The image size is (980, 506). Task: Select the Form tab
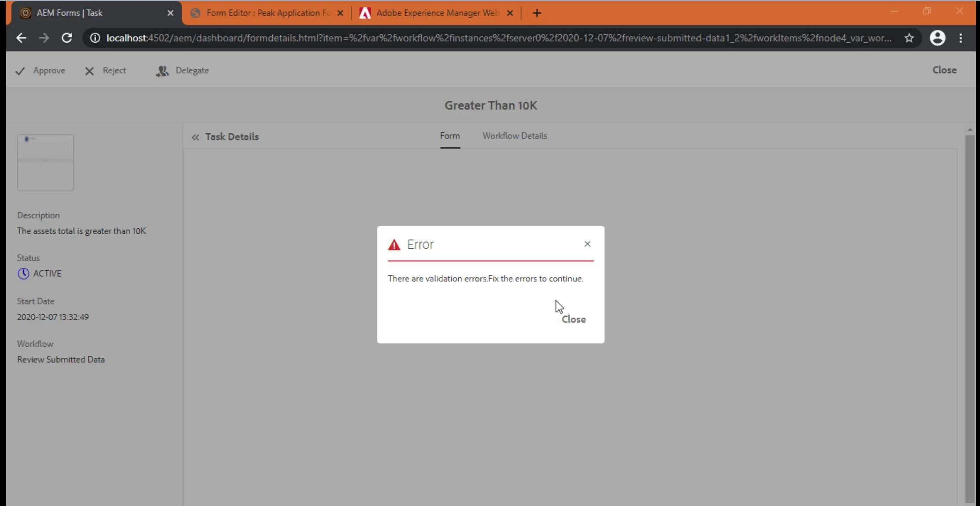pyautogui.click(x=450, y=136)
